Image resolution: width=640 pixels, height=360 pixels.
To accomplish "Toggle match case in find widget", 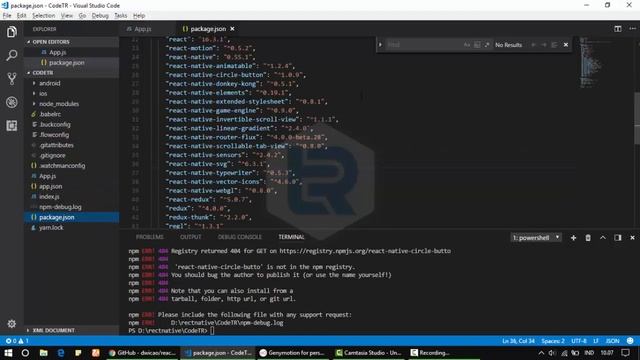I will 467,44.
